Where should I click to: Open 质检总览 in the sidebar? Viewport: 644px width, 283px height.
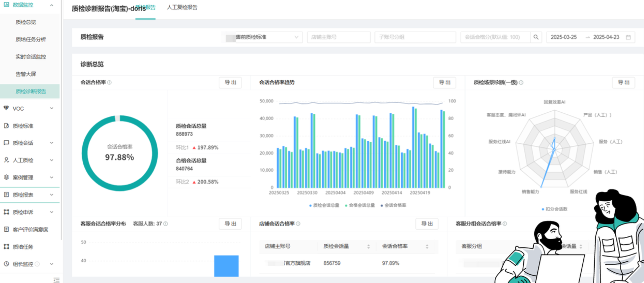point(26,22)
